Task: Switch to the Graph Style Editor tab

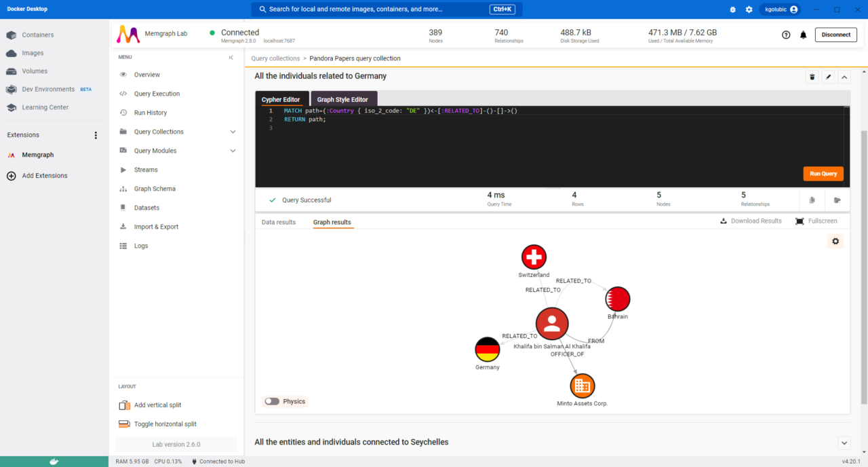Action: click(x=343, y=99)
